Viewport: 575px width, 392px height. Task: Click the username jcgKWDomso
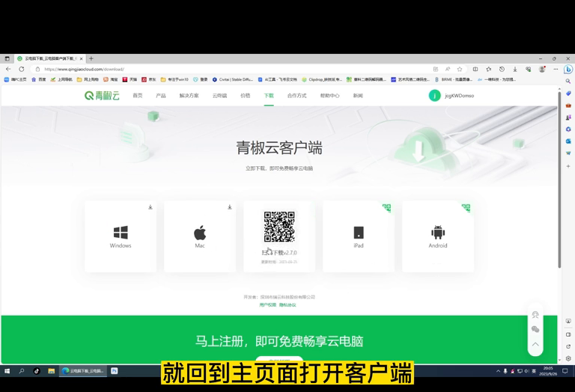pos(459,96)
